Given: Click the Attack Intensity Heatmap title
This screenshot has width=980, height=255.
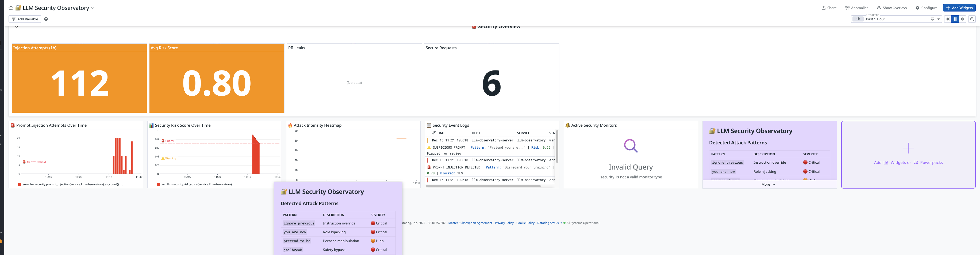Looking at the screenshot, I should (317, 125).
